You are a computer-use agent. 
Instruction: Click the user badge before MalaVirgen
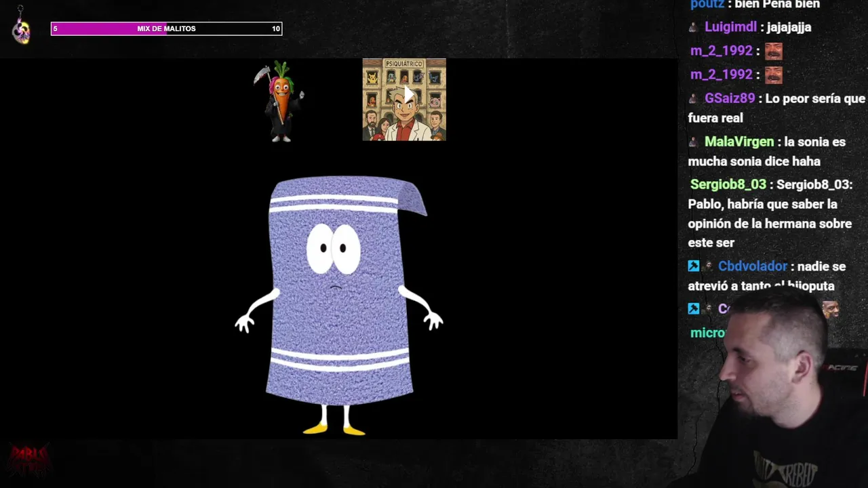pyautogui.click(x=693, y=142)
